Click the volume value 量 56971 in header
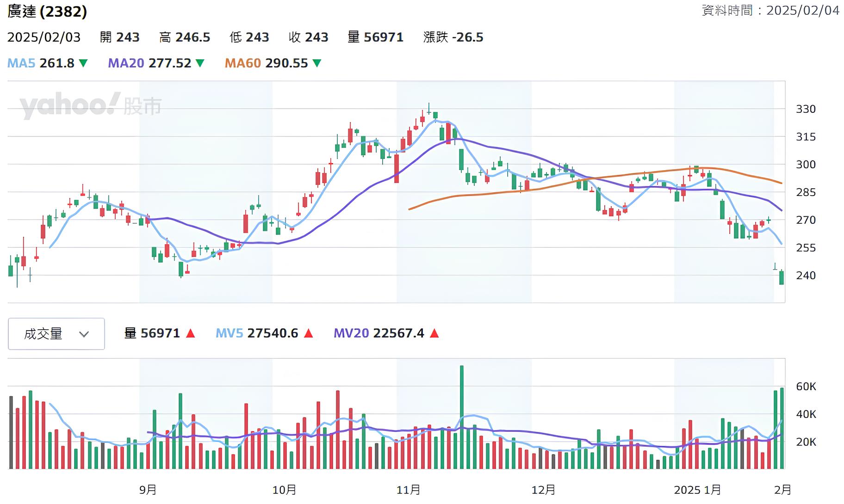This screenshot has width=844, height=504. 376,37
